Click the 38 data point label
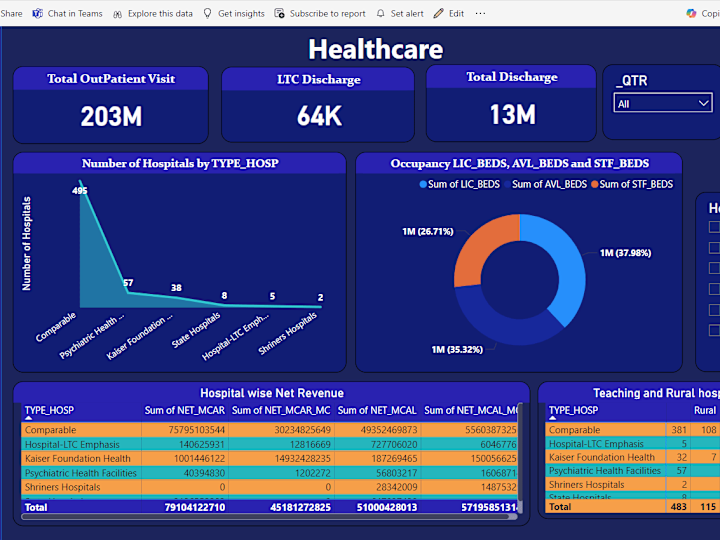 click(x=176, y=288)
